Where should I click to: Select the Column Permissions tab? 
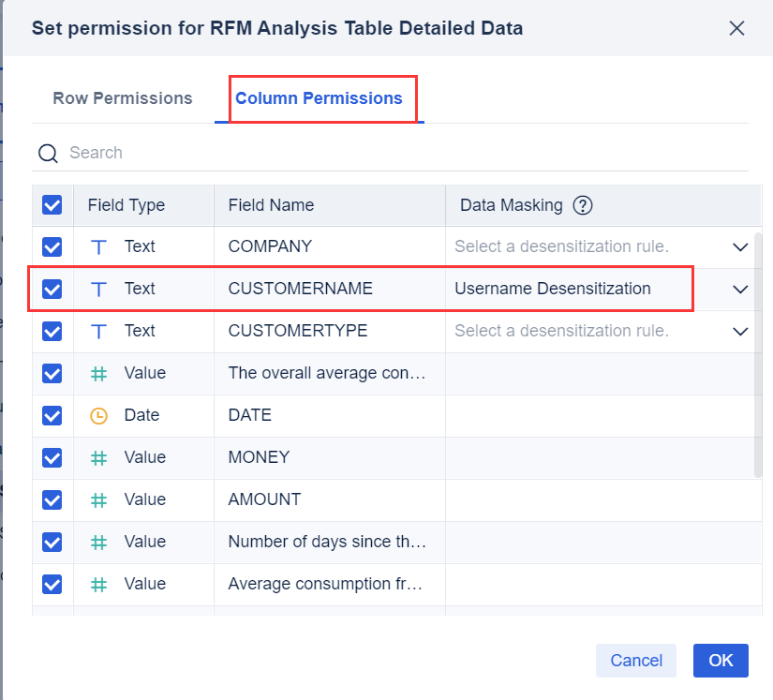(x=320, y=97)
